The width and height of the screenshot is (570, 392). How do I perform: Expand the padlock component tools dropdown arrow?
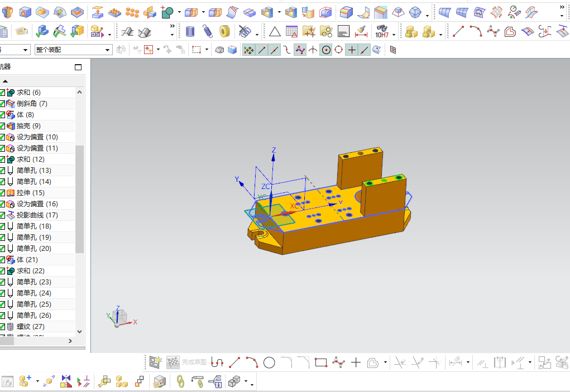440,35
